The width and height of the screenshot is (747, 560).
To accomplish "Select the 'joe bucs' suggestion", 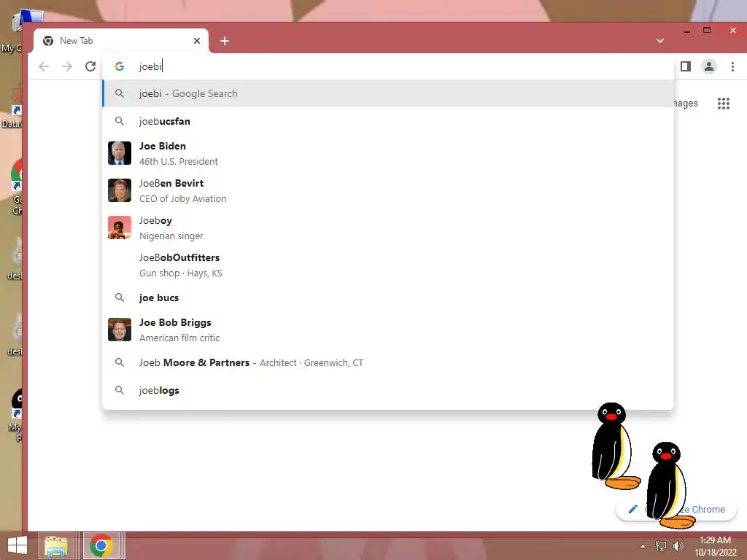I will coord(388,297).
